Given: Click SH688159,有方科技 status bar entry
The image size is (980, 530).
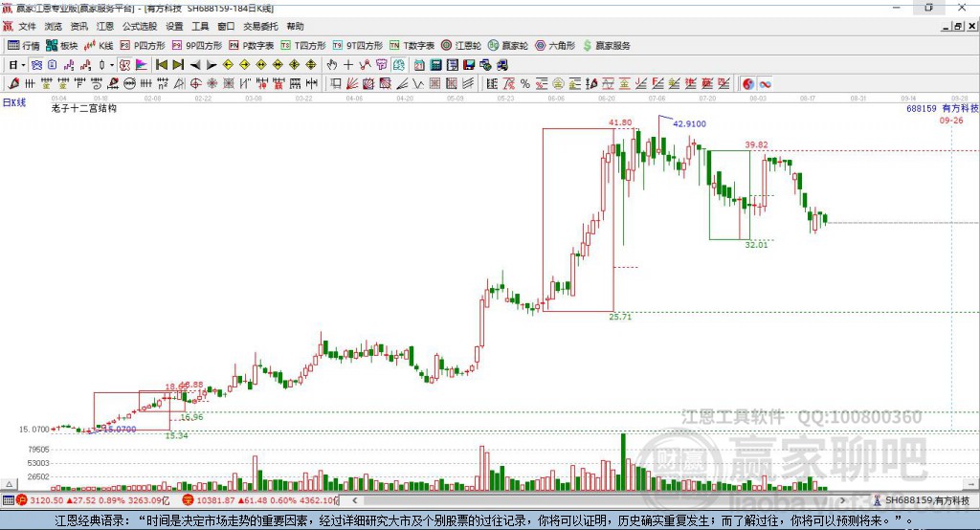Looking at the screenshot, I should (x=926, y=500).
